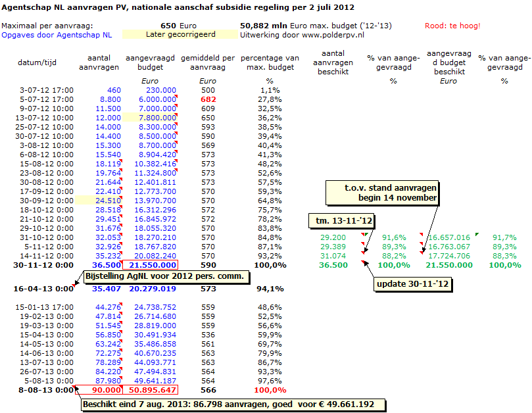Click the "Uitwerking door www.polderpv.nl" text
Image resolution: width=532 pixels, height=413 pixels.
(x=302, y=34)
